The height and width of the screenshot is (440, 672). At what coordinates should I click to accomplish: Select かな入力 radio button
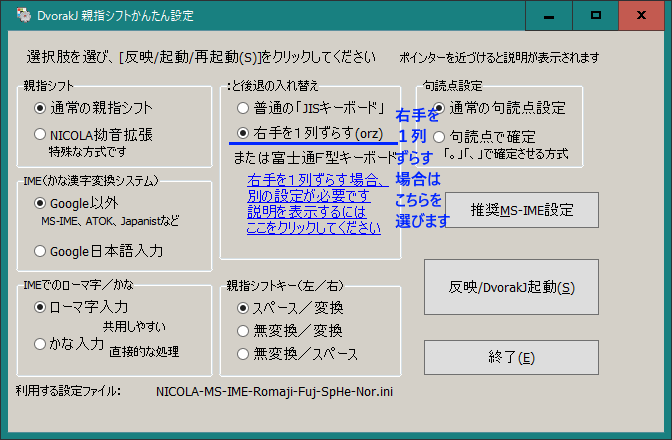click(40, 343)
